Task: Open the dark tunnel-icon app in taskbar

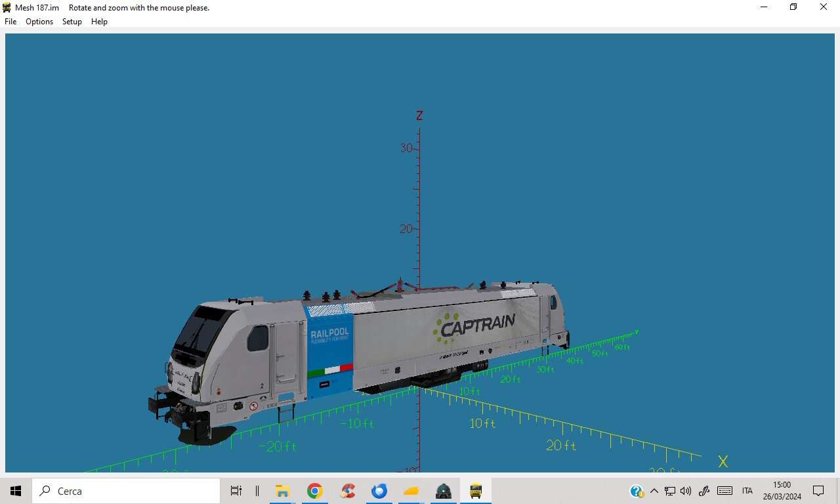Action: click(x=444, y=491)
